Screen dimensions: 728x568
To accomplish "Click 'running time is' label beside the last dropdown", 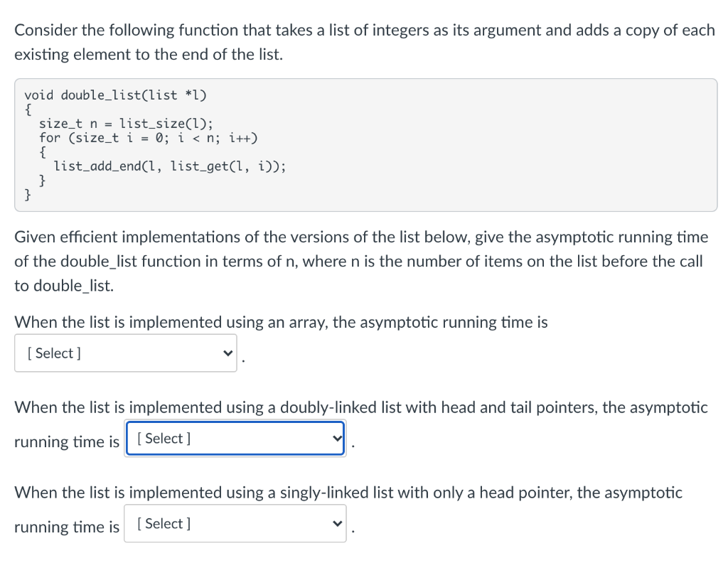I will tap(67, 527).
